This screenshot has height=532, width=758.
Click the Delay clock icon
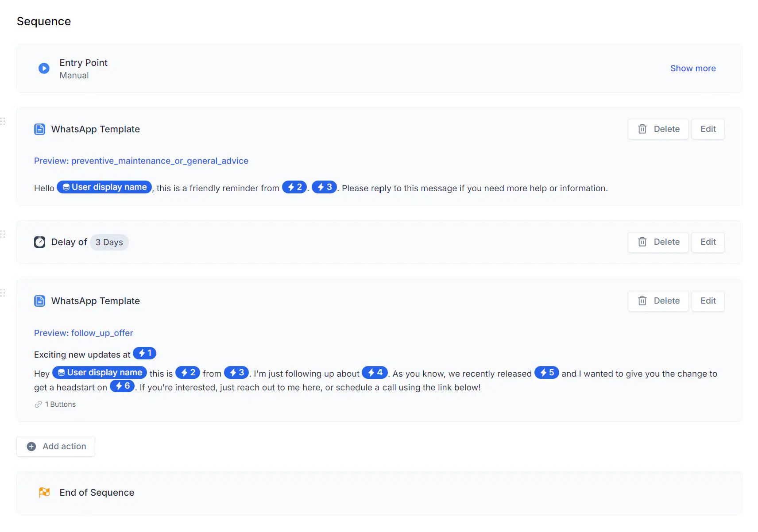coord(40,242)
